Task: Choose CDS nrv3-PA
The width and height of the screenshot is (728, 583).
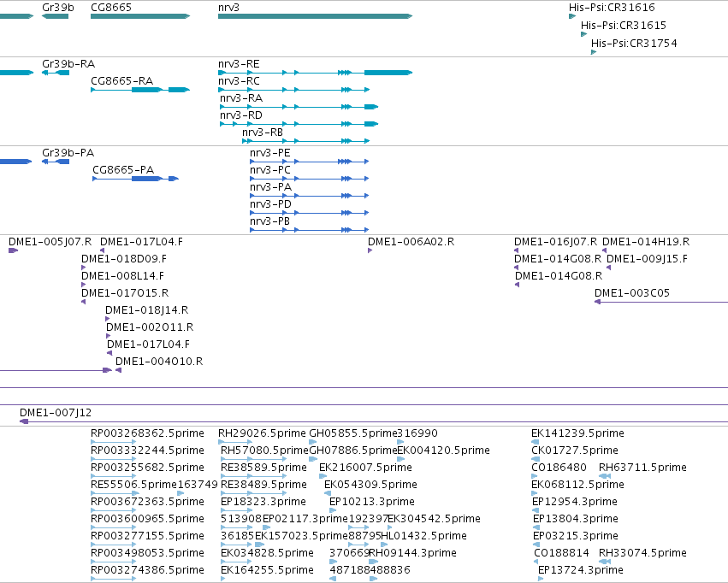Action: tap(270, 187)
